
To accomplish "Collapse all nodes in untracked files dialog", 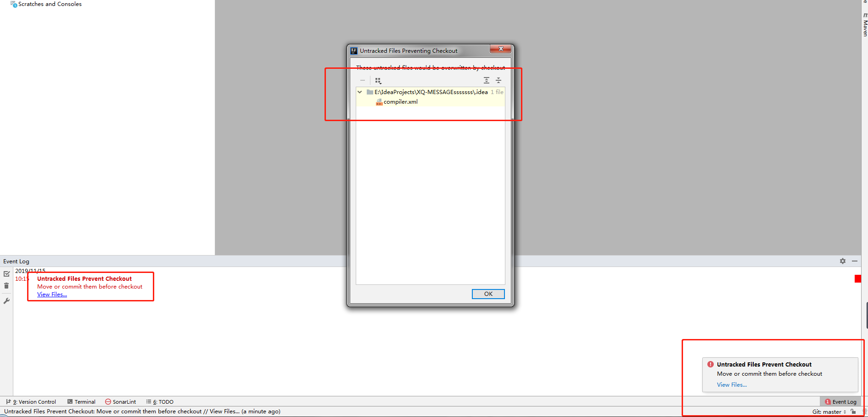I will (498, 80).
